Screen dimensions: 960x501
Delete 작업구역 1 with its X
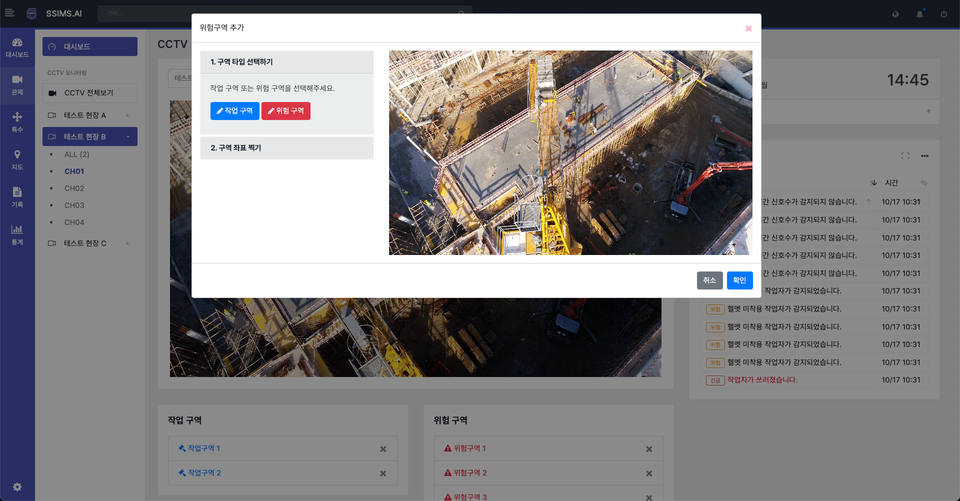click(x=383, y=449)
